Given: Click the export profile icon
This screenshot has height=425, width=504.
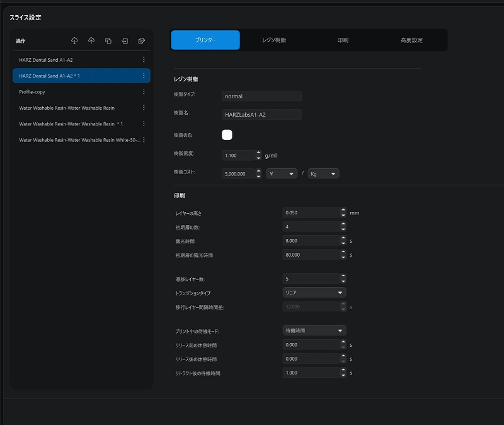Looking at the screenshot, I should coord(142,40).
